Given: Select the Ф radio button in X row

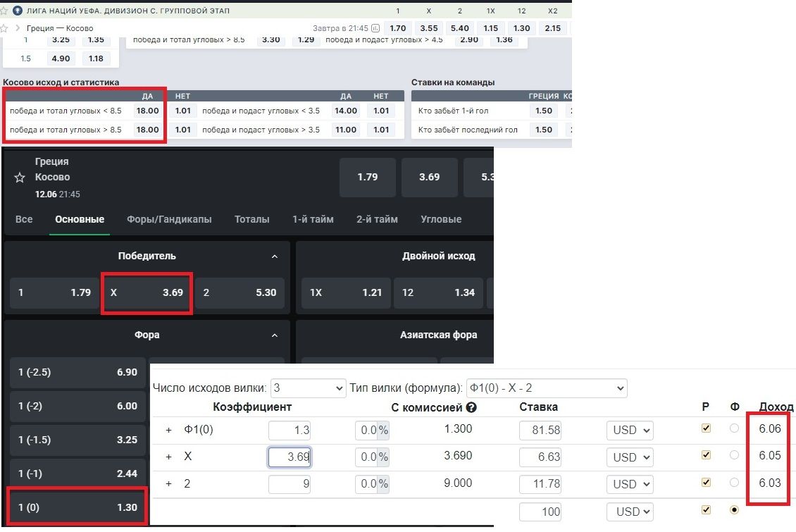Looking at the screenshot, I should coord(734,455).
